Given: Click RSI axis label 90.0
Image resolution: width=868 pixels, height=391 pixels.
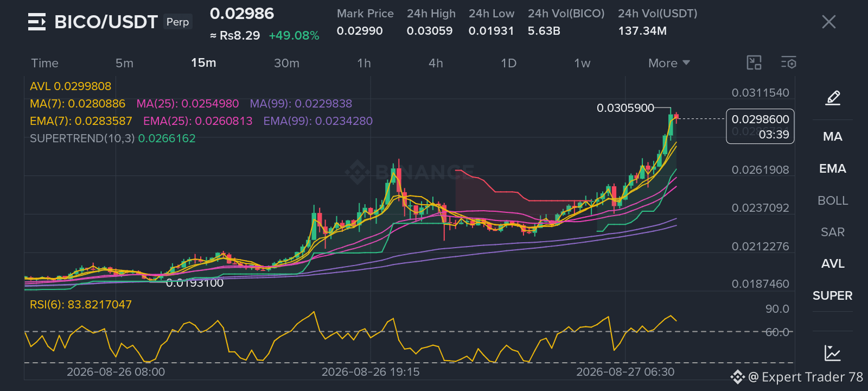Looking at the screenshot, I should (777, 309).
